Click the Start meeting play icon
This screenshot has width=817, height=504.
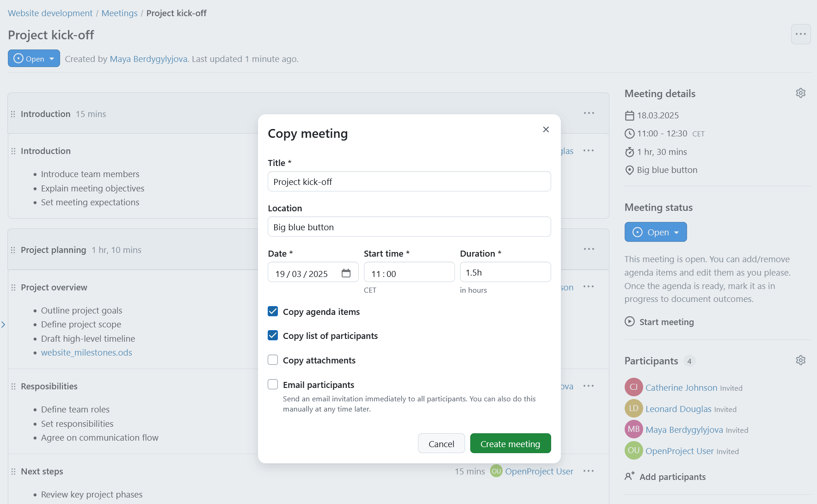629,322
